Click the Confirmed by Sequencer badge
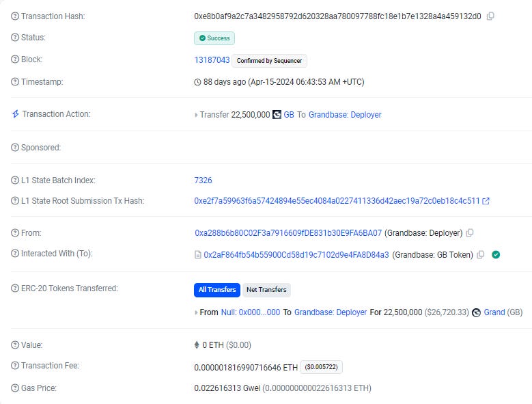 click(269, 61)
